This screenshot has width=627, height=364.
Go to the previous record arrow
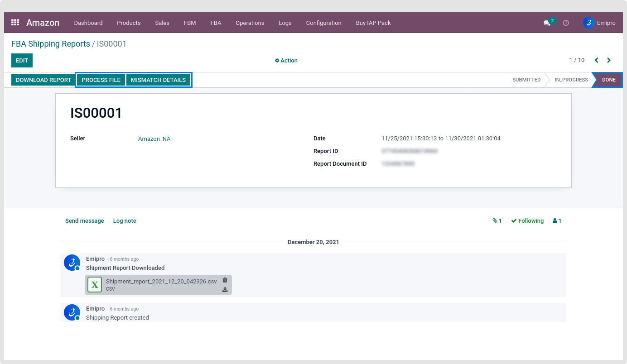tap(596, 60)
